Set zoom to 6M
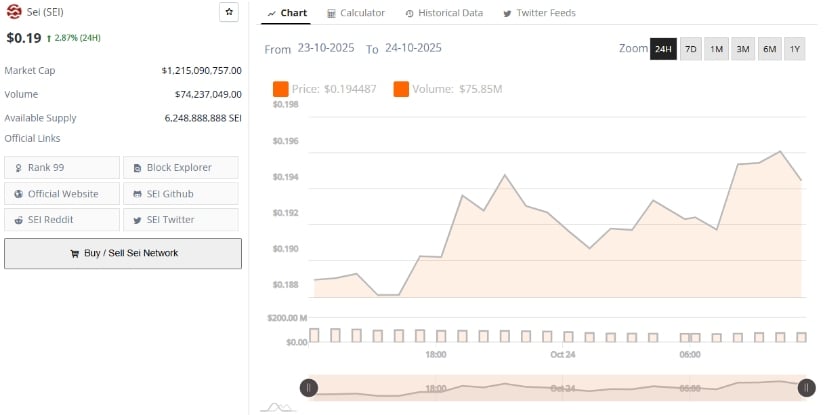 pyautogui.click(x=769, y=49)
